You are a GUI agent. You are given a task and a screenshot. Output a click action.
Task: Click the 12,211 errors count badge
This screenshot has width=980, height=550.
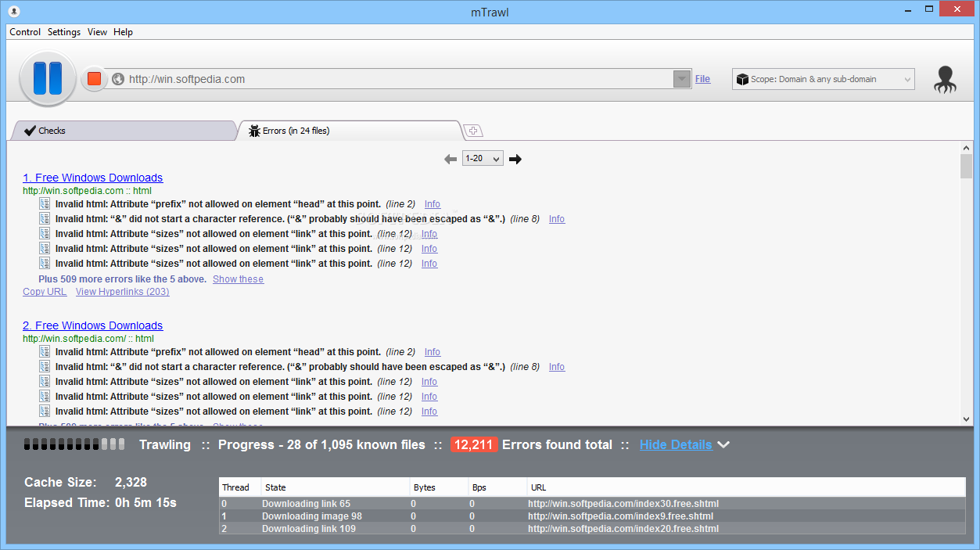tap(474, 444)
